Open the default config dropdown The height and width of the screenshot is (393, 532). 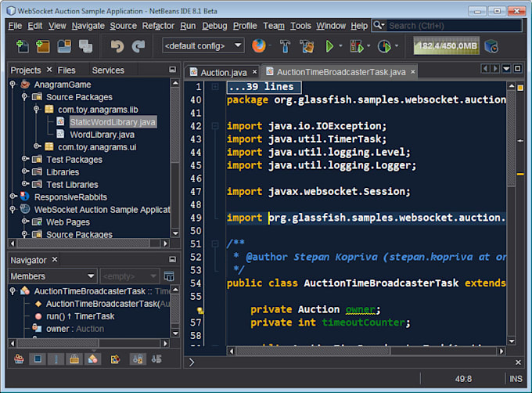(x=203, y=46)
